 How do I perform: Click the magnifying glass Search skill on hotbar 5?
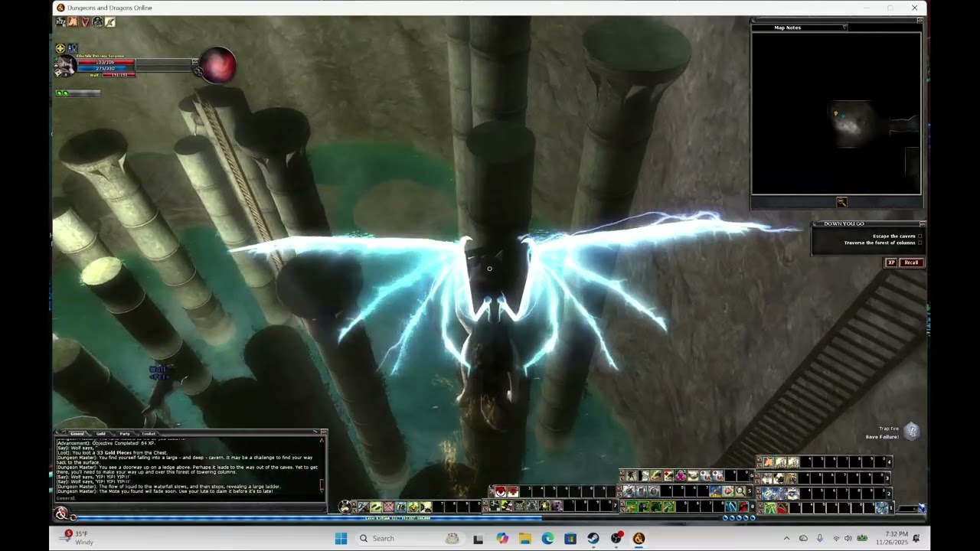coord(740,491)
